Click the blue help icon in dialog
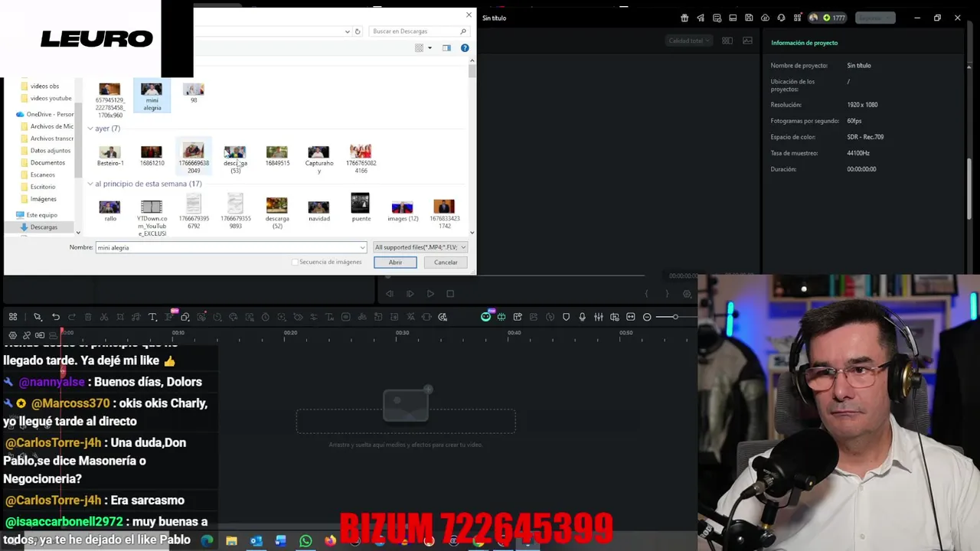Screen dimensions: 980x551 (465, 48)
